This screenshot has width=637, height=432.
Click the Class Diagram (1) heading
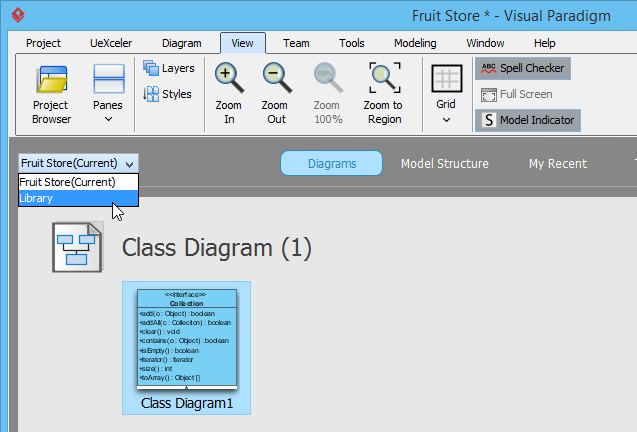[x=217, y=247]
